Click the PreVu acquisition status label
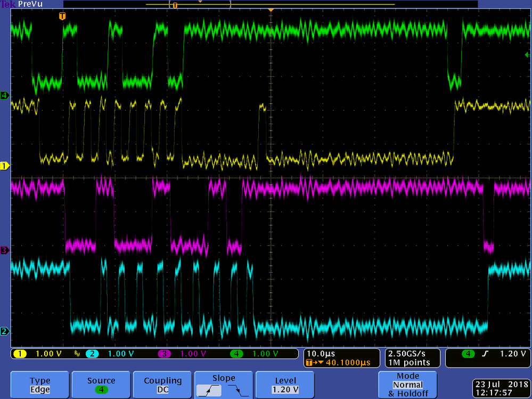The image size is (532, 399). click(x=30, y=4)
